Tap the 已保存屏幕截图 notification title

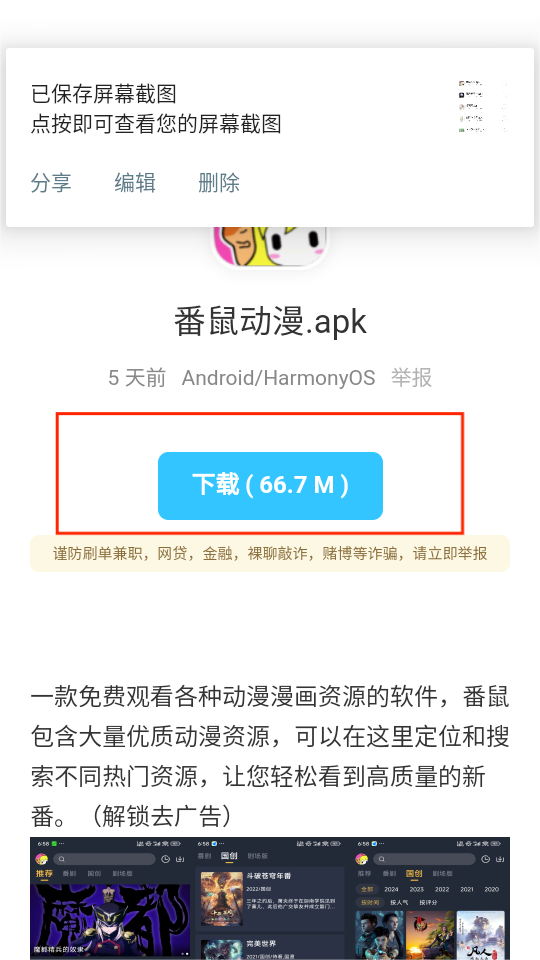[x=103, y=94]
